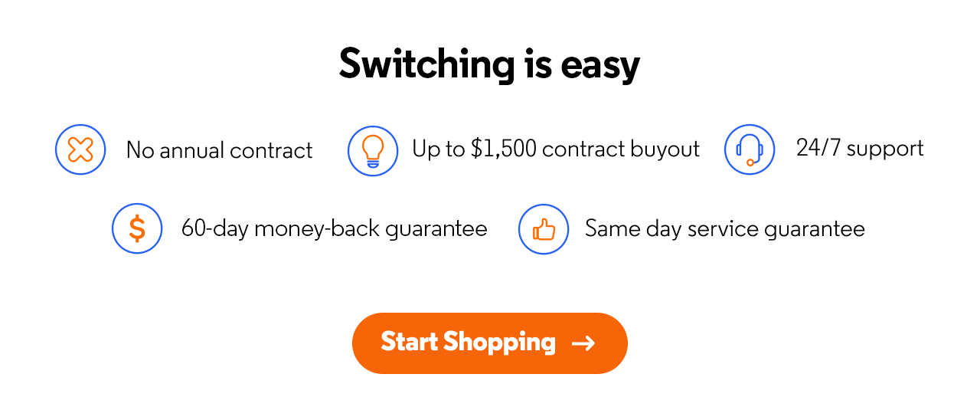The width and height of the screenshot is (980, 420).
Task: Click the word "Switching" in the heading
Action: 426,64
